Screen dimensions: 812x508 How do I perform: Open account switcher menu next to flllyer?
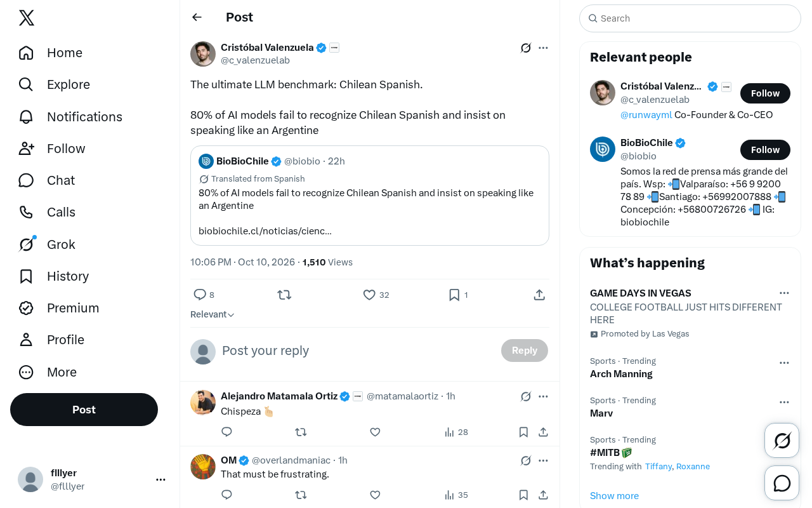[160, 479]
